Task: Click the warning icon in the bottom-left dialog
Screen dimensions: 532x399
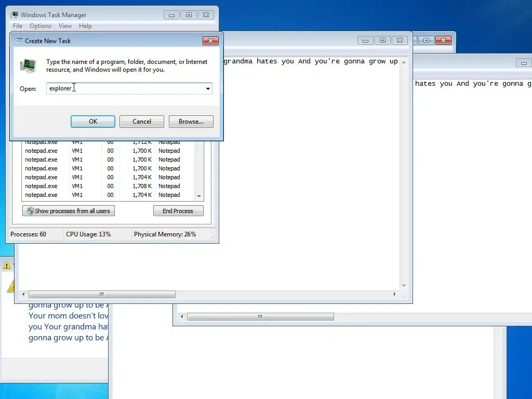Action: (10, 286)
